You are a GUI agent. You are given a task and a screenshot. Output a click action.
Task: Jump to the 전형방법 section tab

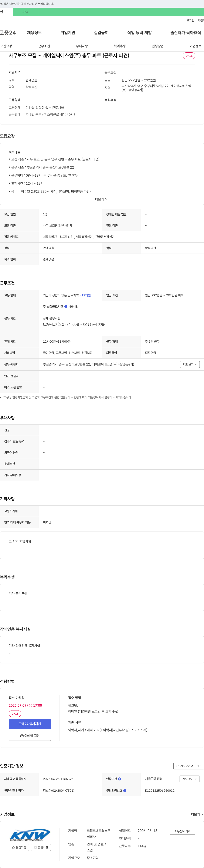click(157, 46)
